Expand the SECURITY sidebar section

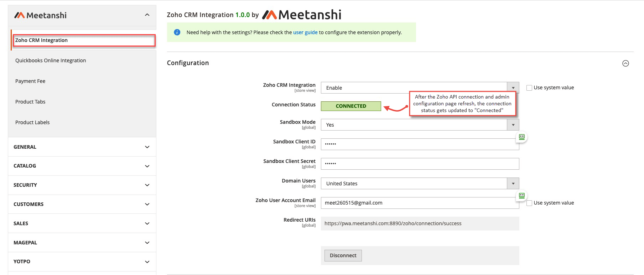[82, 185]
